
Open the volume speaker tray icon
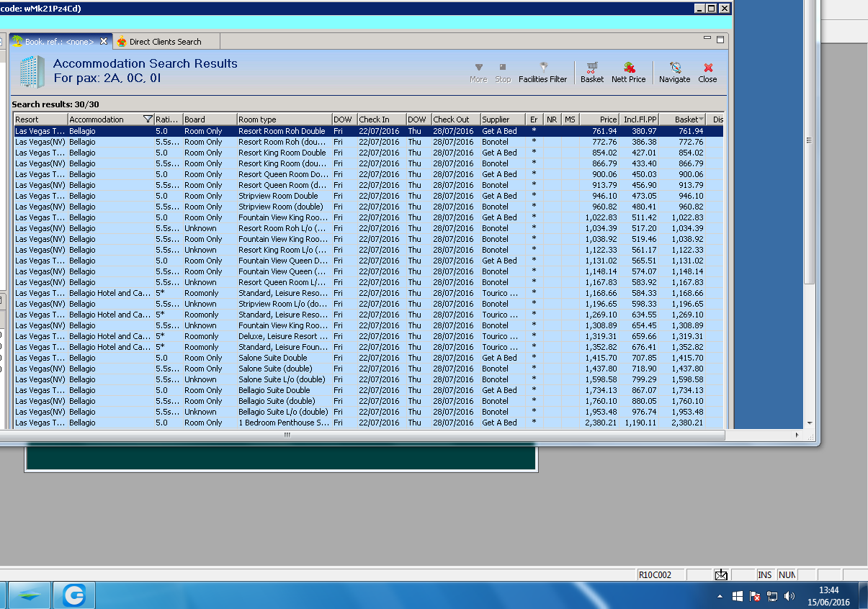[x=789, y=597]
